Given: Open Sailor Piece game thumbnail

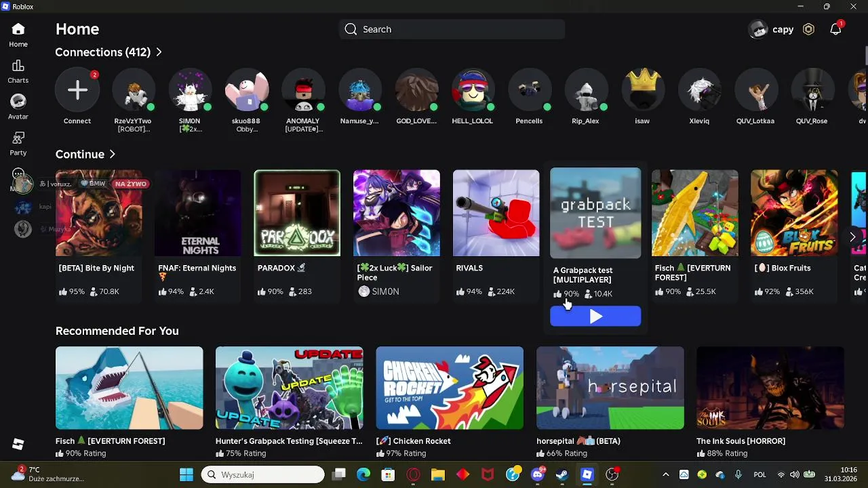Looking at the screenshot, I should (x=397, y=213).
